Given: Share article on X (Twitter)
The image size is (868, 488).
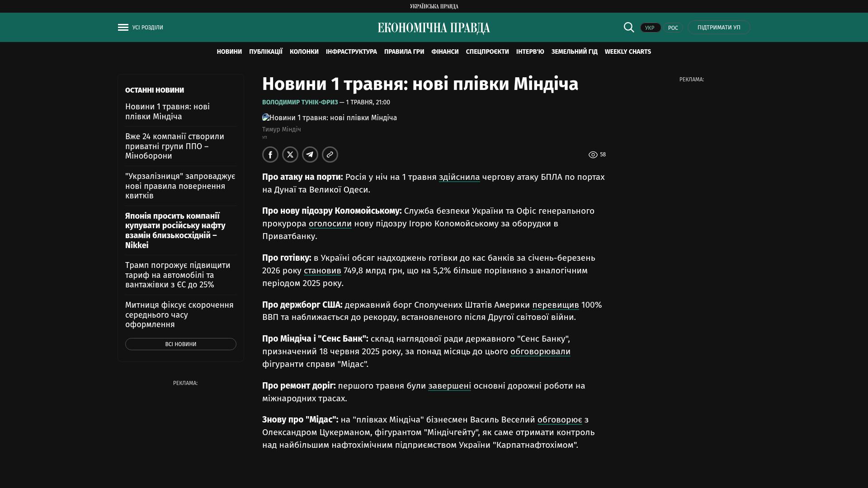Looking at the screenshot, I should pyautogui.click(x=290, y=155).
